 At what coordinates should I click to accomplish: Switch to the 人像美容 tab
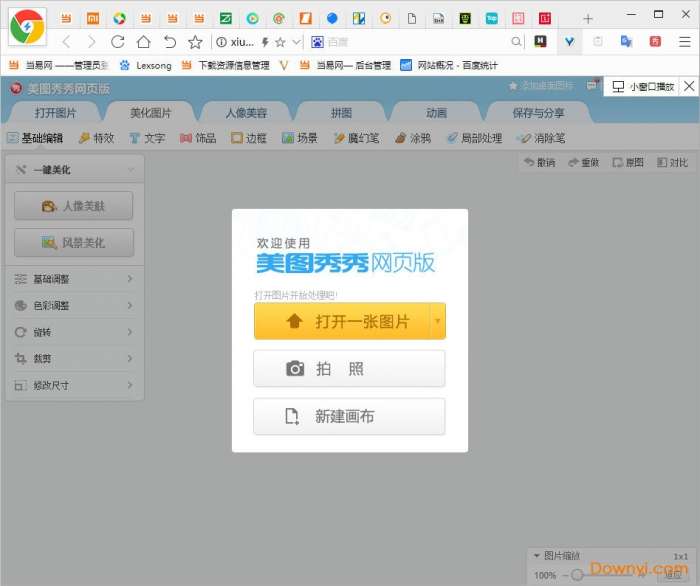tap(245, 112)
